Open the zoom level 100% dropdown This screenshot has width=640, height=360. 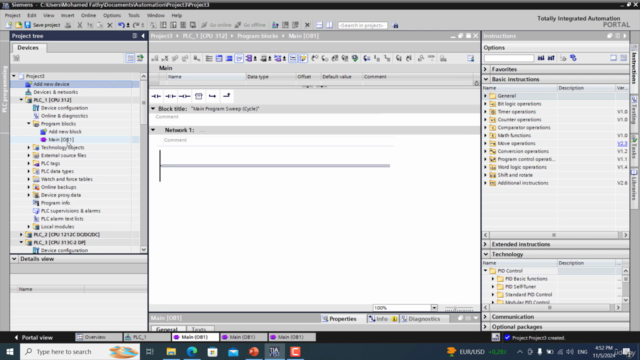[x=434, y=308]
